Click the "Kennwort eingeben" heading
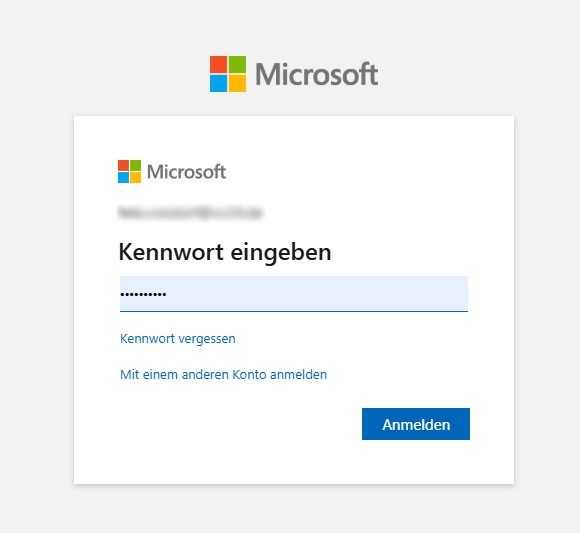 coord(225,252)
